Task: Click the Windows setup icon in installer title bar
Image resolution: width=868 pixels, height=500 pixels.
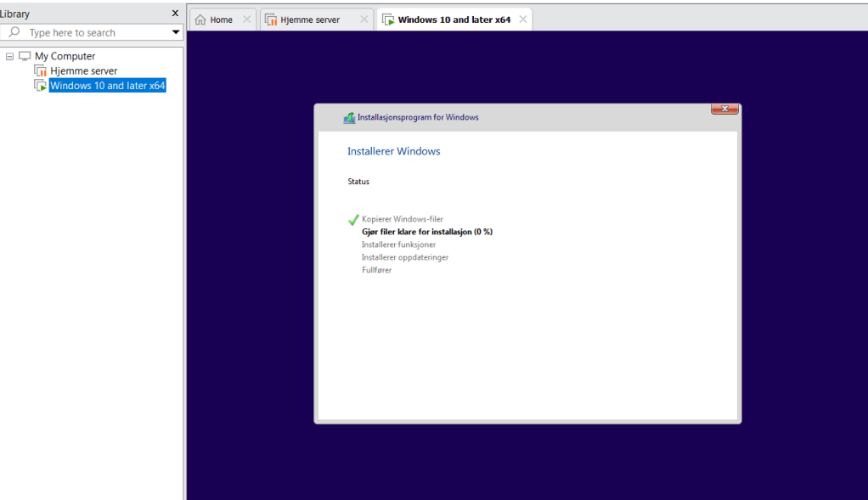Action: (x=349, y=118)
